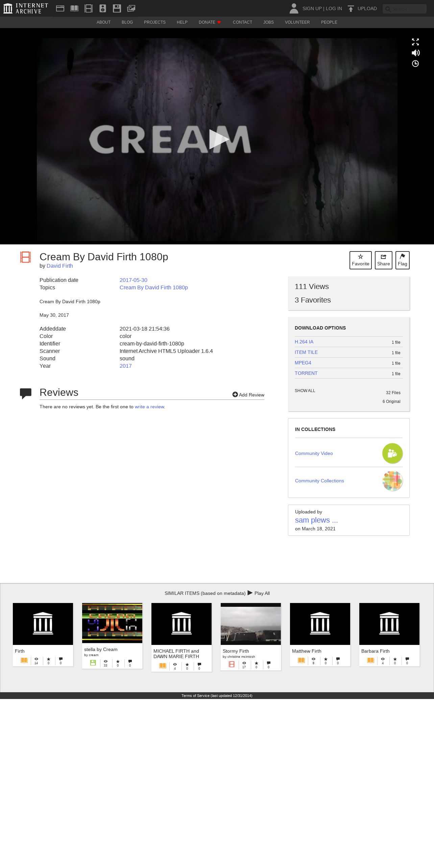Viewport: 434px width, 868px height.
Task: Open the Texts book icon in top bar
Action: pos(74,8)
